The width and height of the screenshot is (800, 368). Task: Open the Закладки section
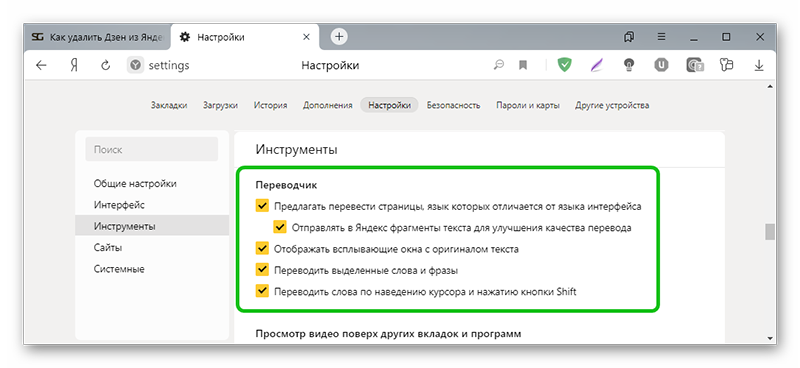coord(169,105)
